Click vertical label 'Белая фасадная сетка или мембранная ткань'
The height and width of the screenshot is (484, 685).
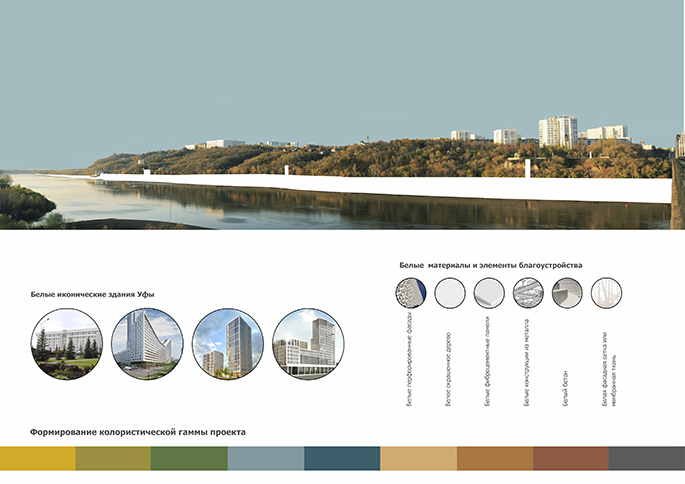609,369
